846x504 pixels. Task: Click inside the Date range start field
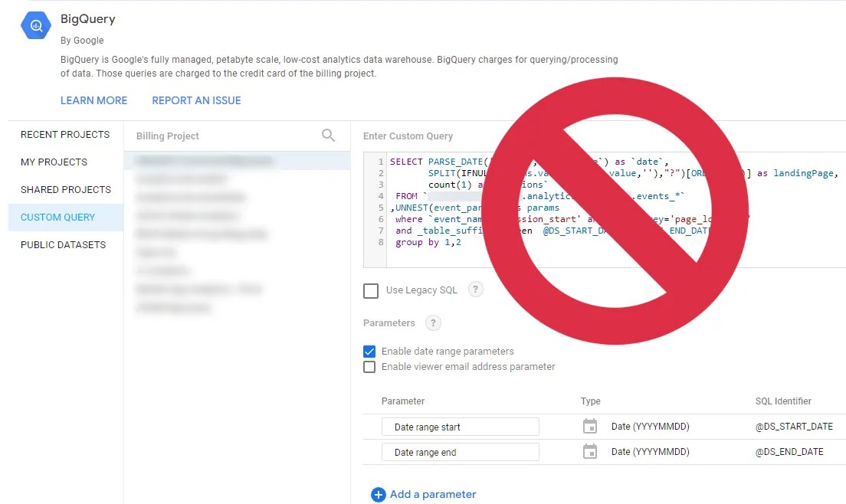click(460, 426)
